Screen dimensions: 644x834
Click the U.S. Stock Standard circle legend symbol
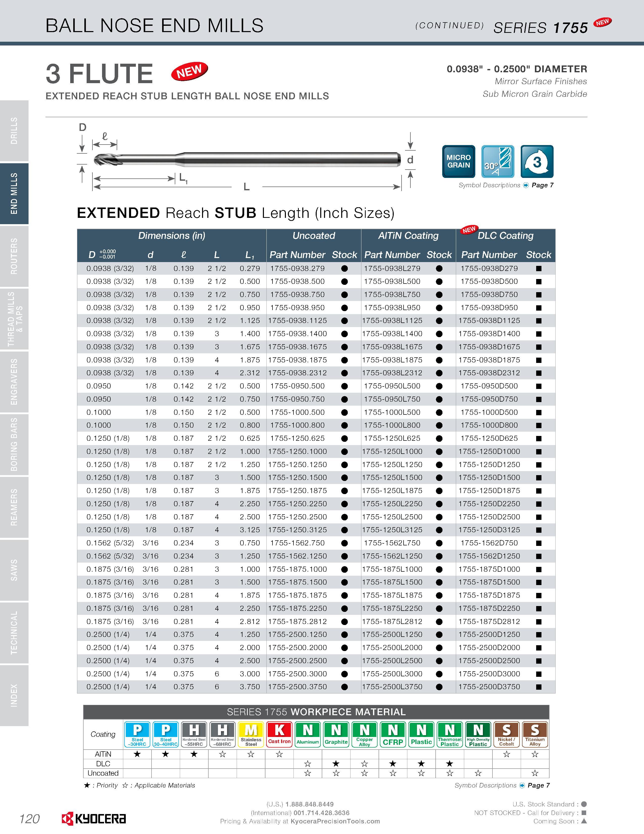coord(584,804)
